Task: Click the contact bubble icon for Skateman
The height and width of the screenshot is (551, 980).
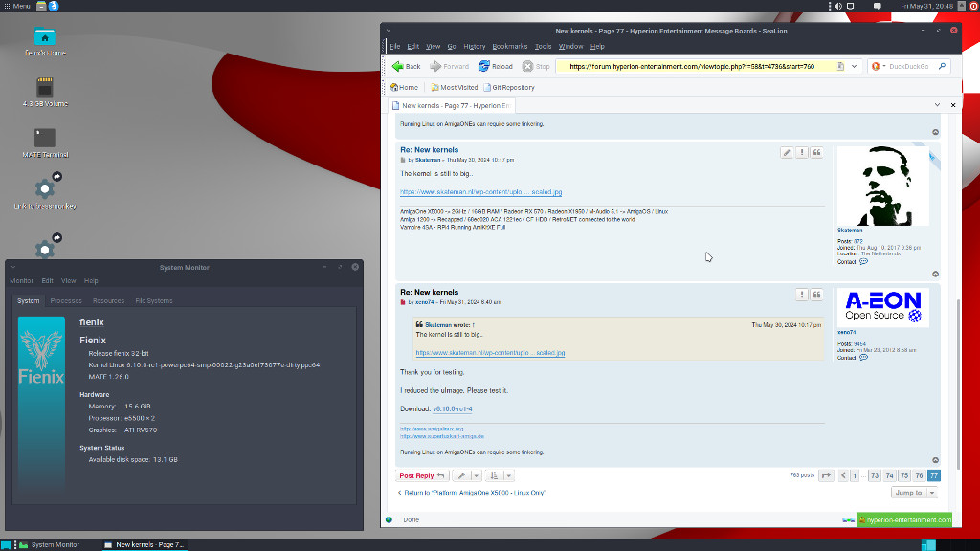Action: 864,262
